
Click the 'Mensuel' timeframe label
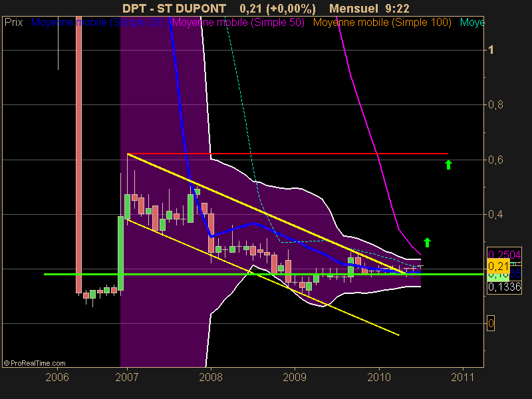(x=354, y=9)
